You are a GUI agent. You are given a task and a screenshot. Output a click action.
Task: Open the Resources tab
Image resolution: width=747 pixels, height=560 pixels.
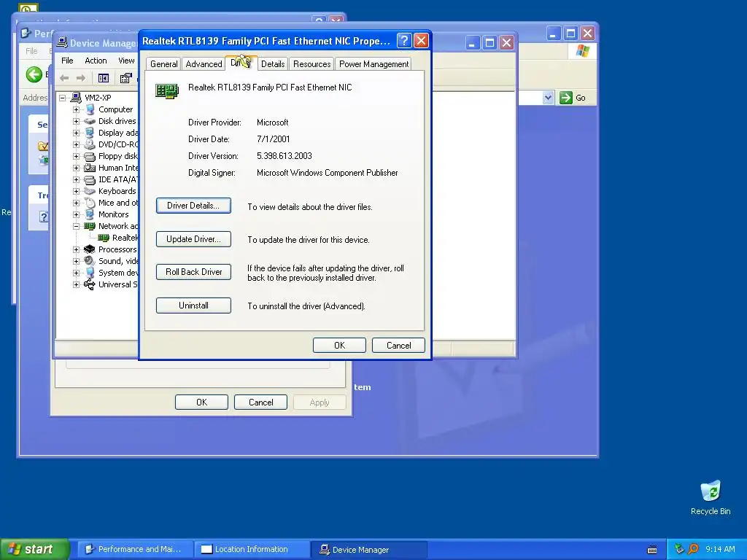point(311,64)
